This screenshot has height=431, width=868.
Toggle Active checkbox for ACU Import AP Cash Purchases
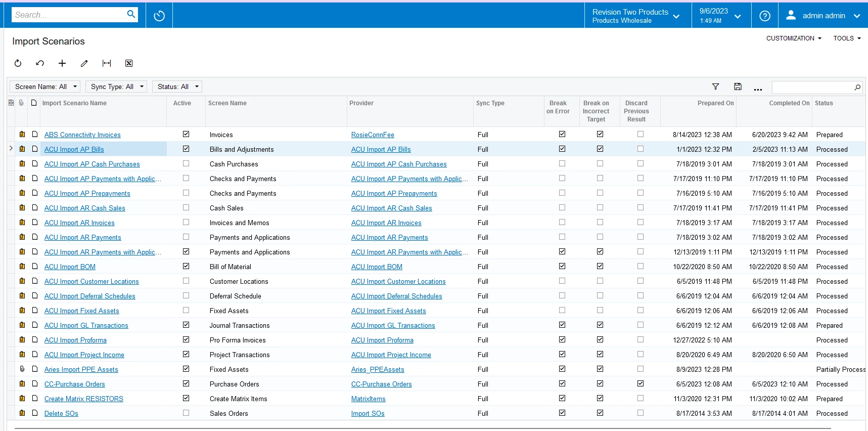tap(186, 163)
